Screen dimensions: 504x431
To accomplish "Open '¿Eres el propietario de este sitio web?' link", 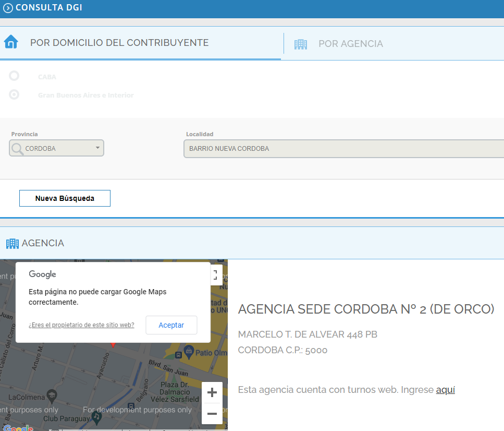I will coord(81,325).
